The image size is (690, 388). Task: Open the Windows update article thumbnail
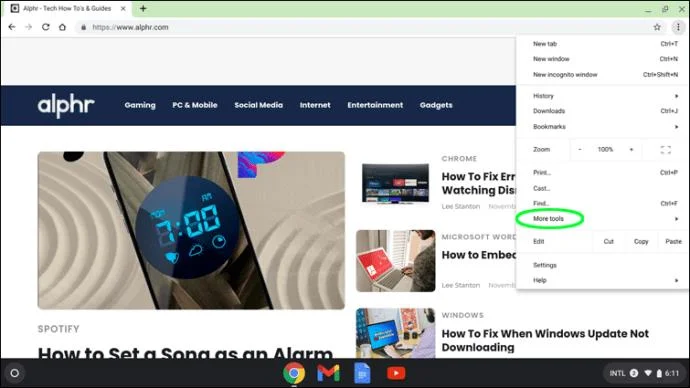tap(396, 333)
